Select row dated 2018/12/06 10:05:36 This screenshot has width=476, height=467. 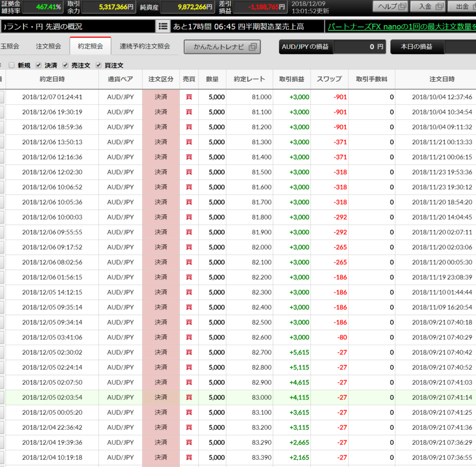238,202
